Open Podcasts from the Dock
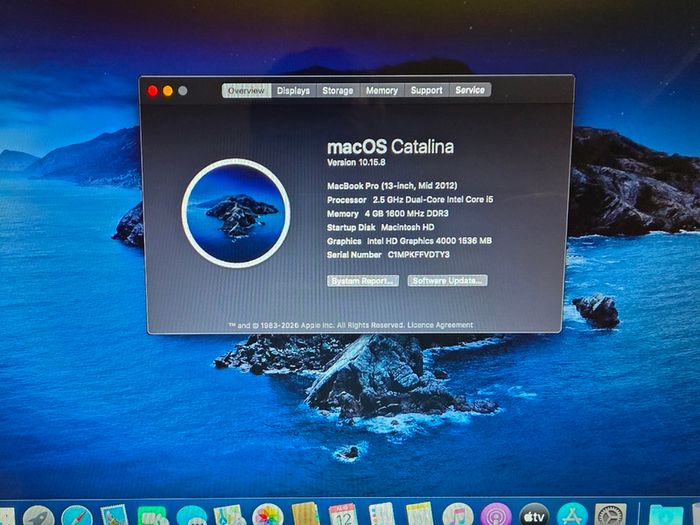The image size is (700, 525). coord(496,516)
